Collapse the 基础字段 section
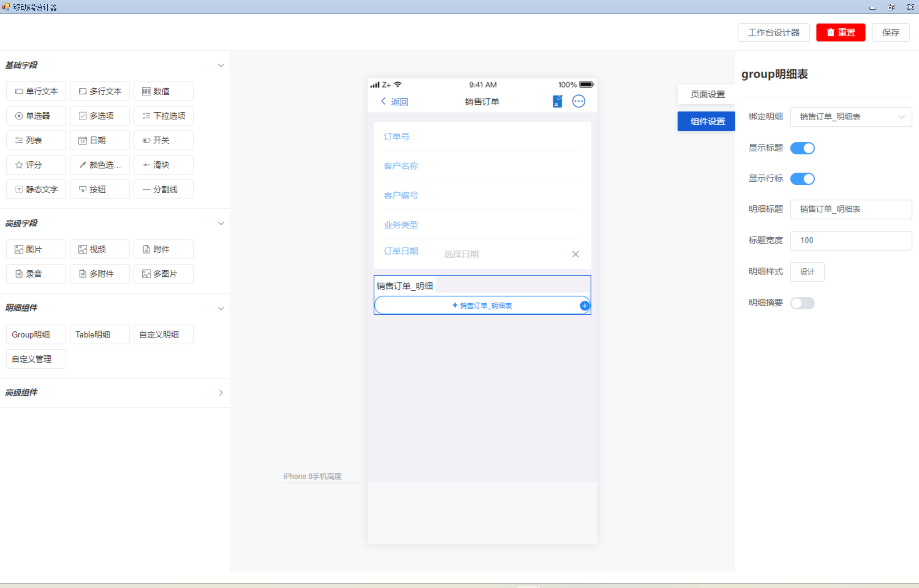The width and height of the screenshot is (919, 588). coord(221,65)
